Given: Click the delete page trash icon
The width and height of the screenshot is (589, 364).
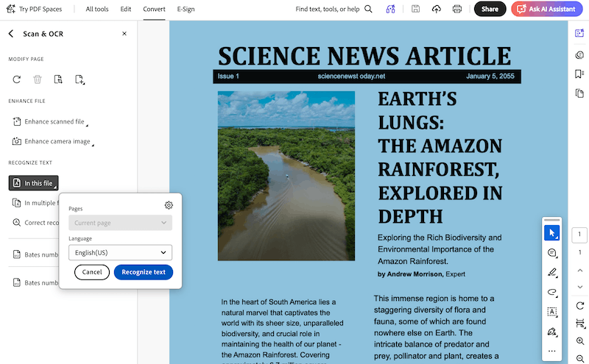Looking at the screenshot, I should [x=37, y=79].
